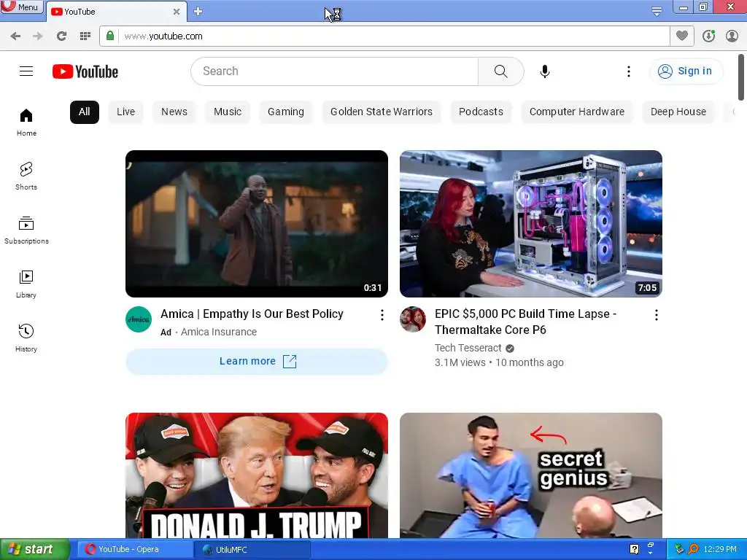The height and width of the screenshot is (560, 747).
Task: Open Shorts in the sidebar
Action: point(26,176)
